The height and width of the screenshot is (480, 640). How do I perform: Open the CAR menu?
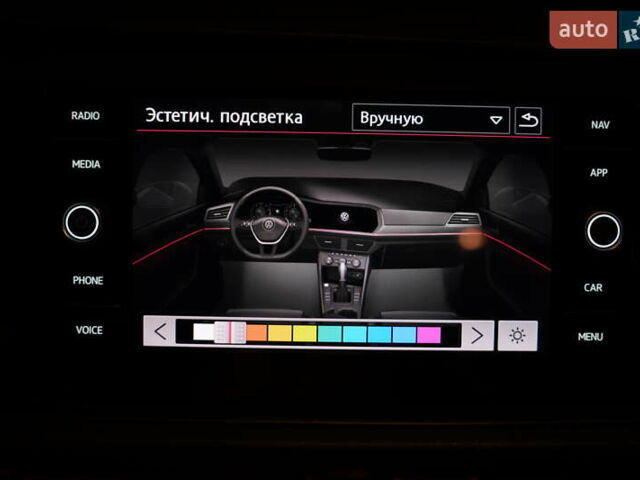[593, 288]
